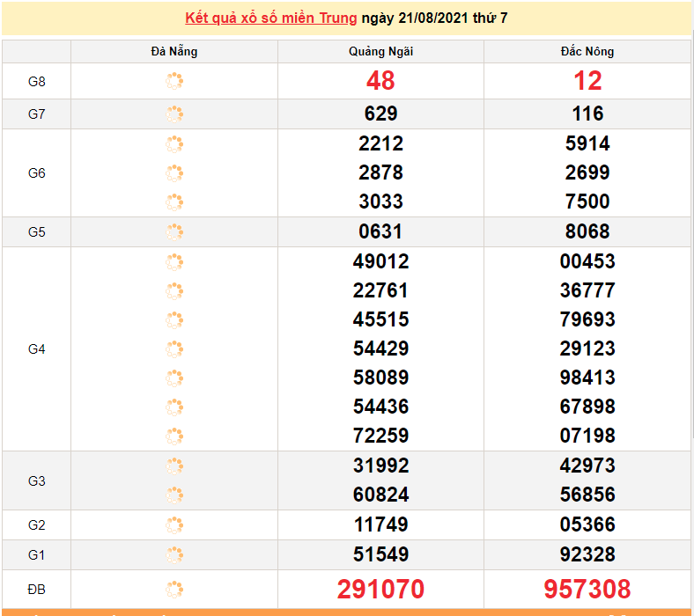Click Quảng Ngãi G1 number 51549
The image size is (694, 616).
click(x=380, y=554)
